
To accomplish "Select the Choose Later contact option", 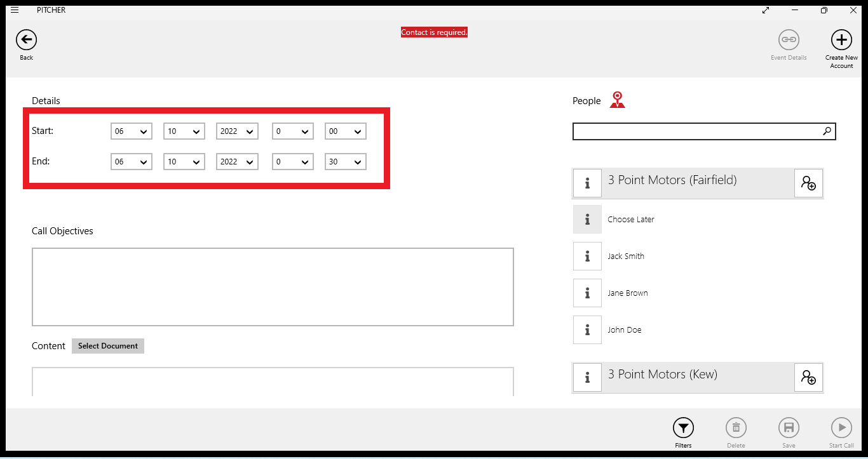I will (x=630, y=220).
